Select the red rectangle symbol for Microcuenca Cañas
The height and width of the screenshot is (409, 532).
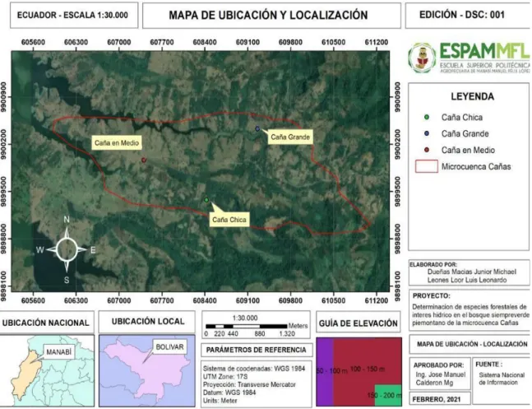[427, 166]
